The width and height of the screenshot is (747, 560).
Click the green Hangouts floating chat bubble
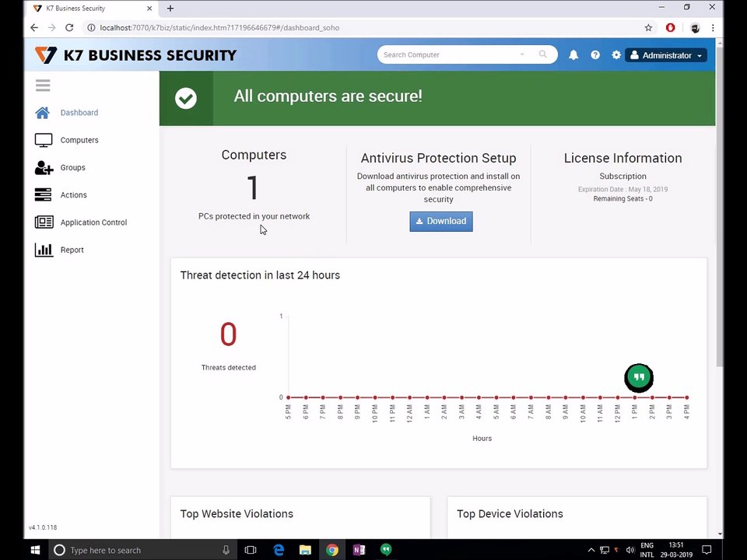point(639,378)
